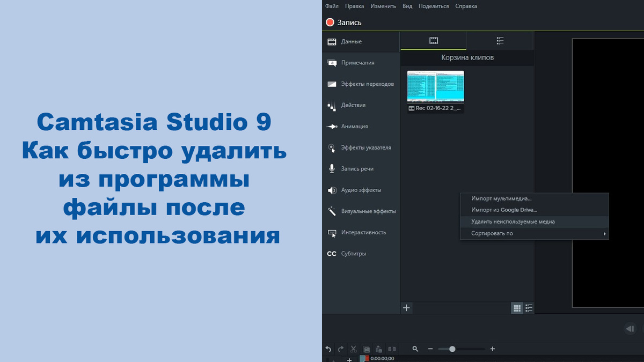Open the Вид menu

(407, 6)
